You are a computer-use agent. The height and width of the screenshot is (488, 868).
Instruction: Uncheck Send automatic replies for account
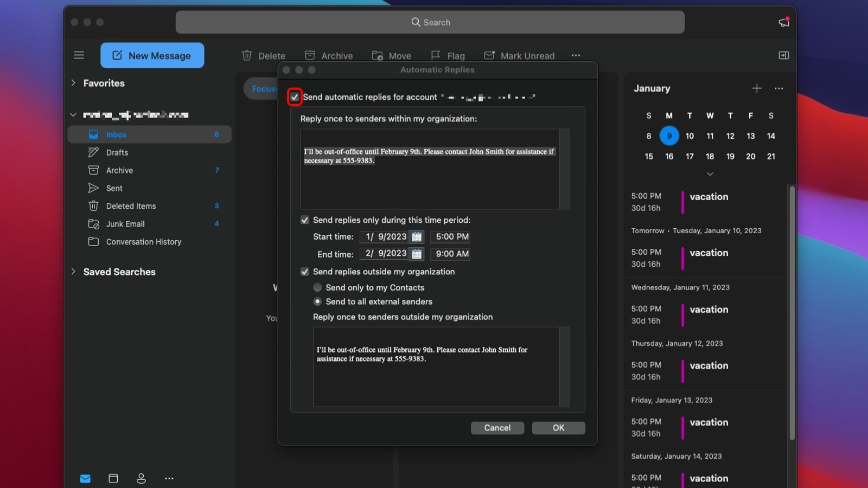[295, 97]
